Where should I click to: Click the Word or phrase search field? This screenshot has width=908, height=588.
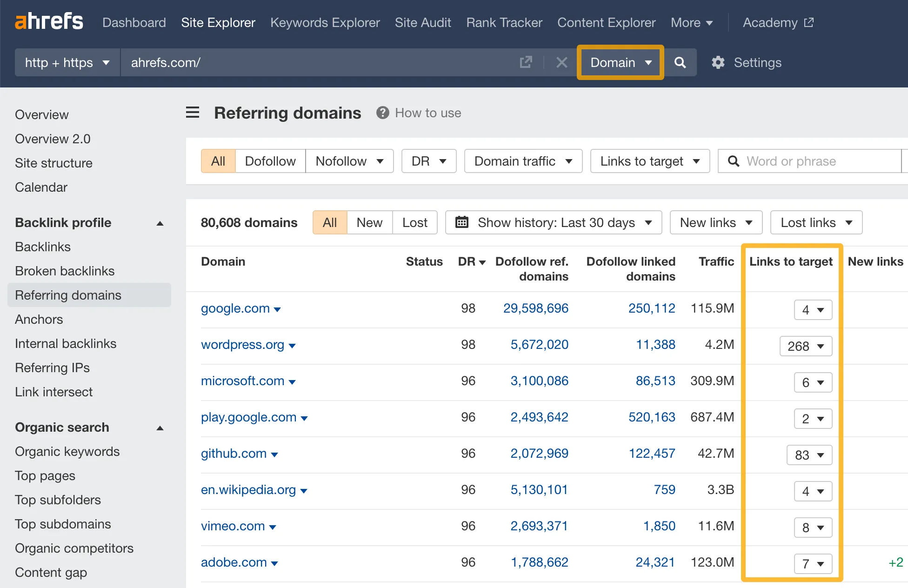[819, 161]
